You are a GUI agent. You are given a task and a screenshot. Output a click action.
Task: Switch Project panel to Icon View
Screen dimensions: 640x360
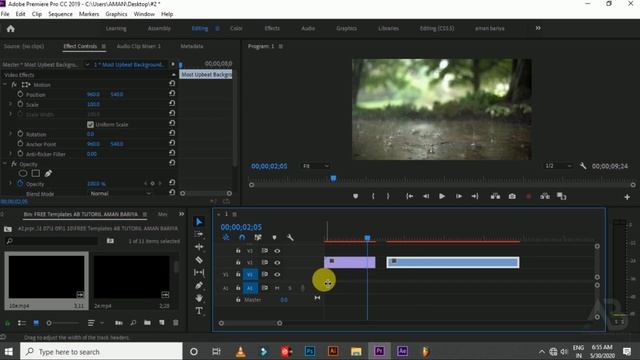coord(36,323)
